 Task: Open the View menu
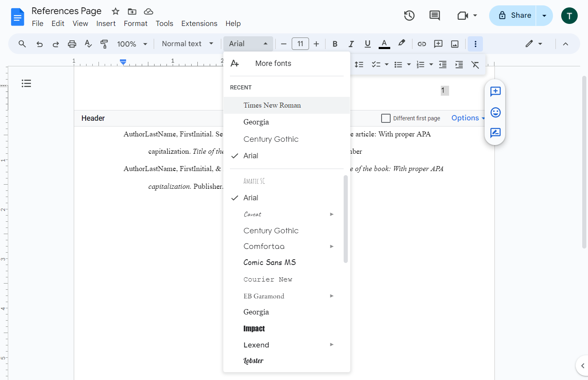80,23
